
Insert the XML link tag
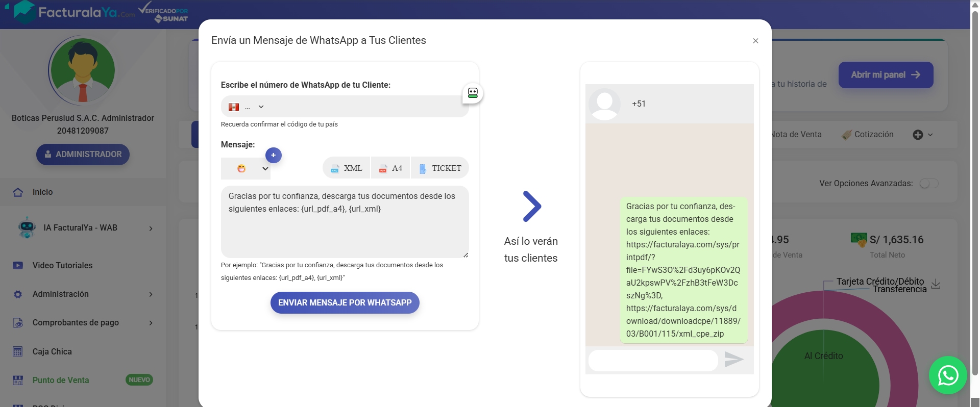(347, 168)
